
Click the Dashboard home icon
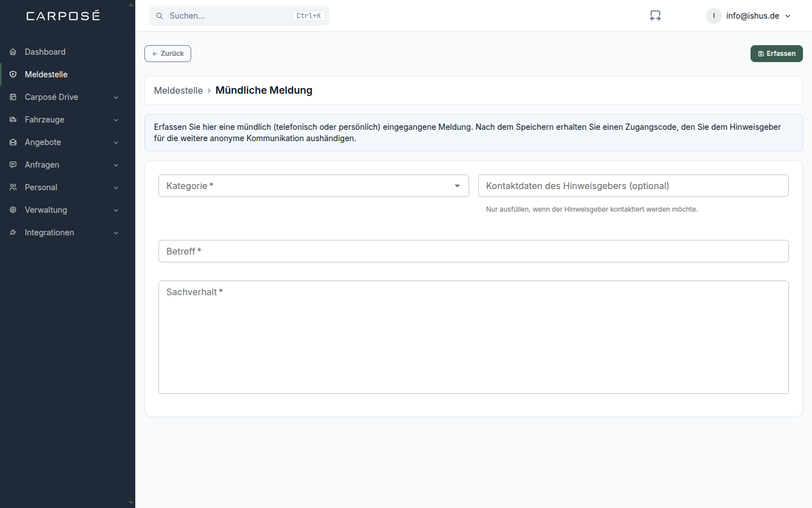[x=13, y=52]
